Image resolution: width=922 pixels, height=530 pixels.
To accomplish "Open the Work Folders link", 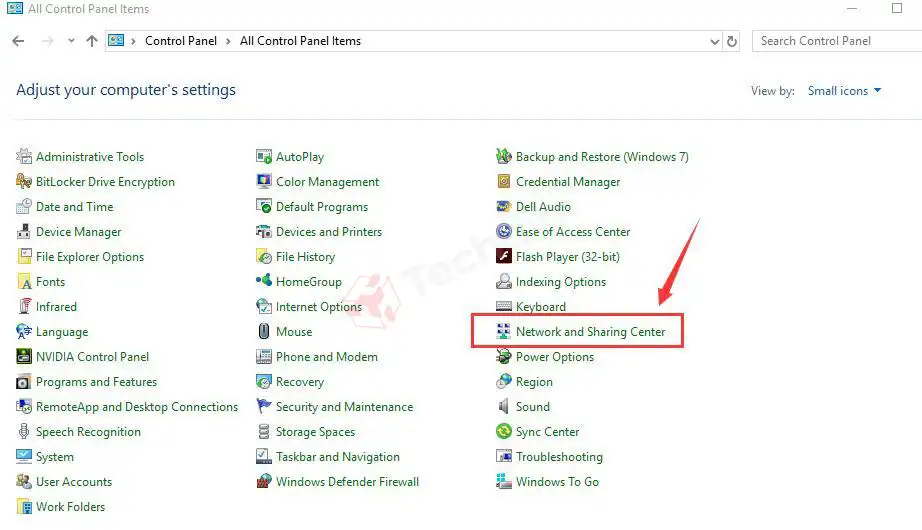I will 71,506.
